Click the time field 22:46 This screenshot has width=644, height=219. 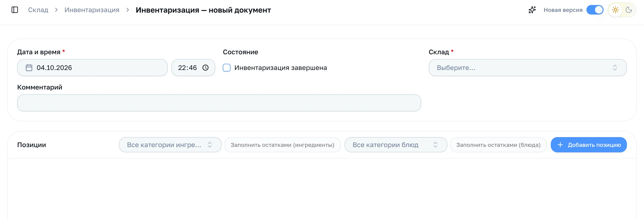(x=193, y=68)
